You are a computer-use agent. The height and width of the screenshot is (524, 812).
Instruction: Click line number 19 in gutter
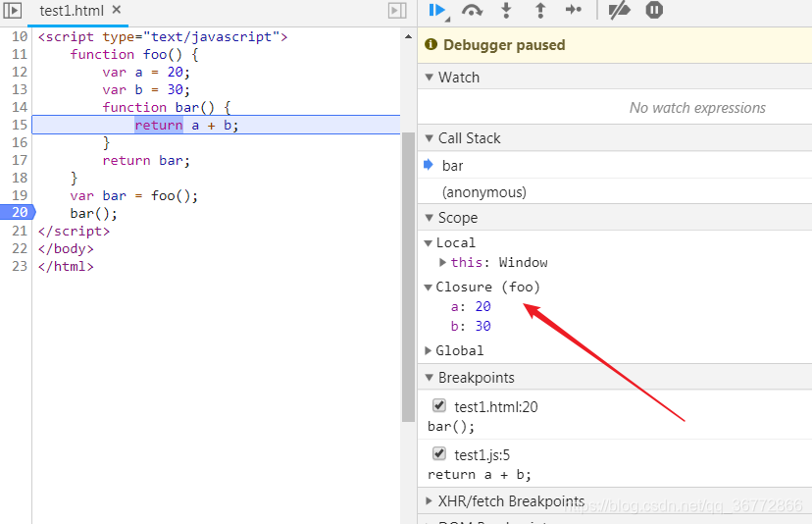click(20, 195)
